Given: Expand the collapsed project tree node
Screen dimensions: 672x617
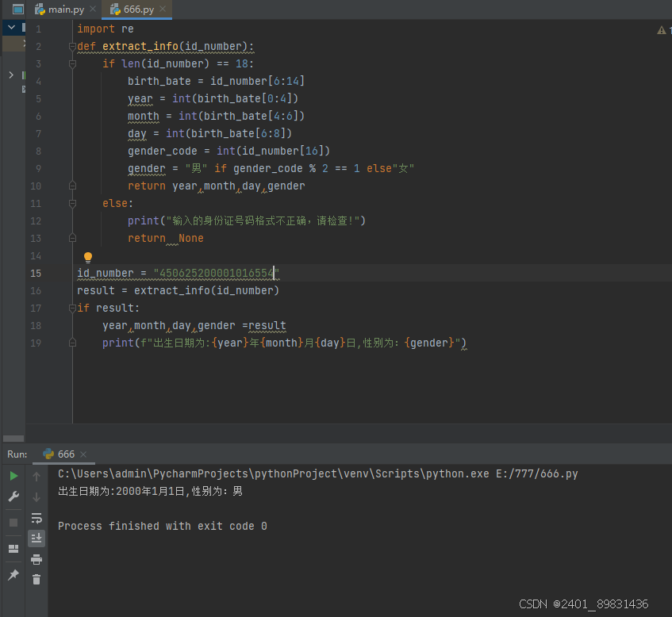Looking at the screenshot, I should (11, 75).
